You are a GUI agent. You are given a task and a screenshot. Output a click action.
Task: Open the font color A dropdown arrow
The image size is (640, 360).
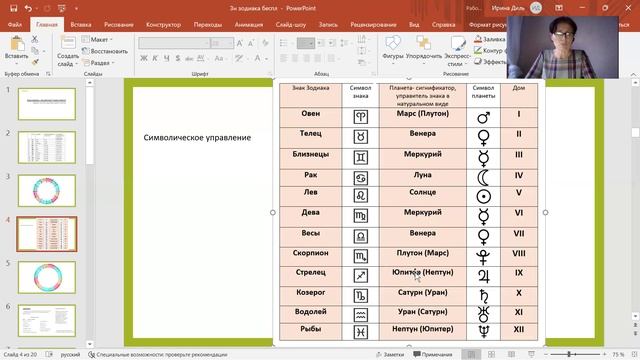(266, 59)
